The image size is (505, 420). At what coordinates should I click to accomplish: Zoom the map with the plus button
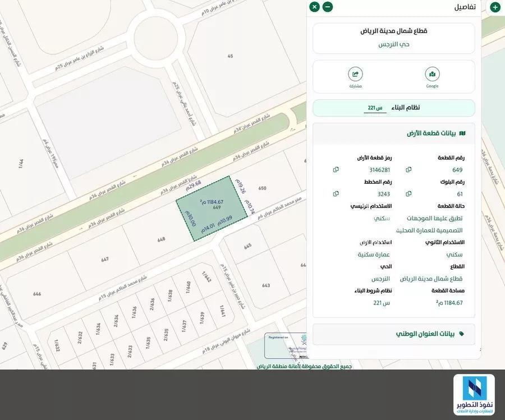494,7
